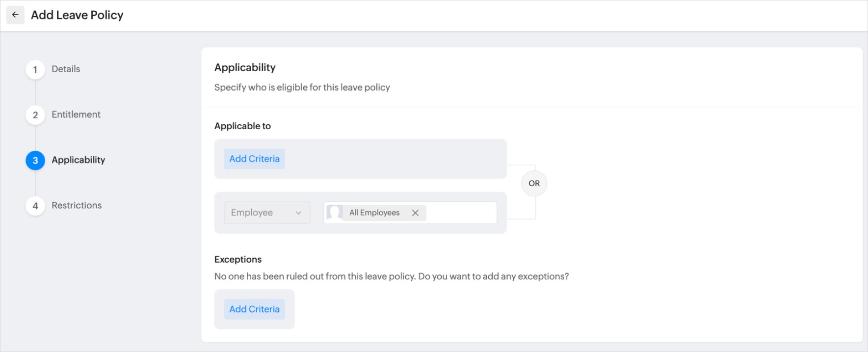Click the chevron in the Employee dropdown
868x352 pixels.
tap(298, 213)
